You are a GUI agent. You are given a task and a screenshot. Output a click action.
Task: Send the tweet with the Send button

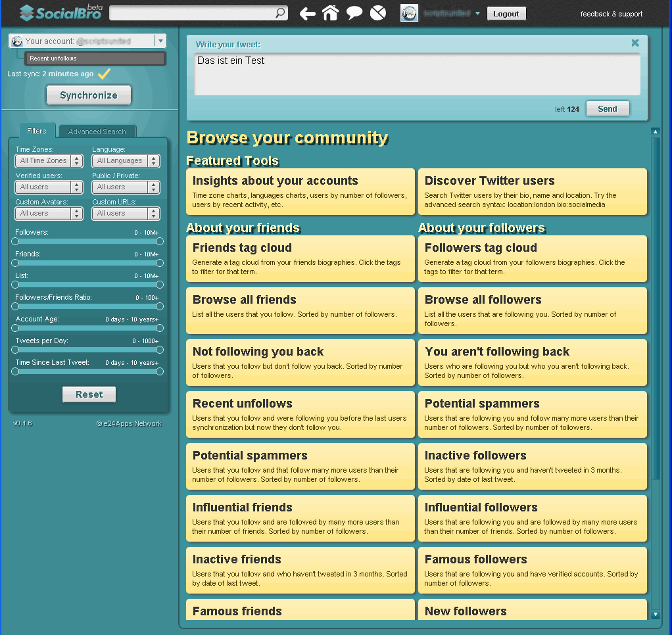click(607, 109)
